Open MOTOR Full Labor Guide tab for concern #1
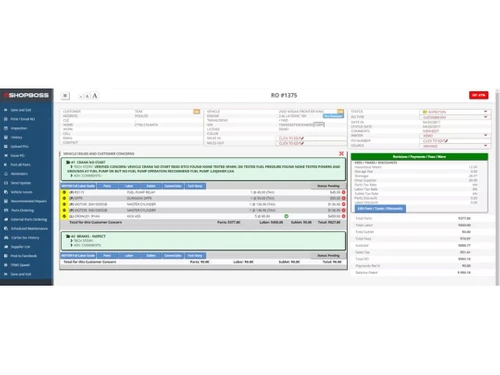This screenshot has width=500, height=375. coord(78,186)
